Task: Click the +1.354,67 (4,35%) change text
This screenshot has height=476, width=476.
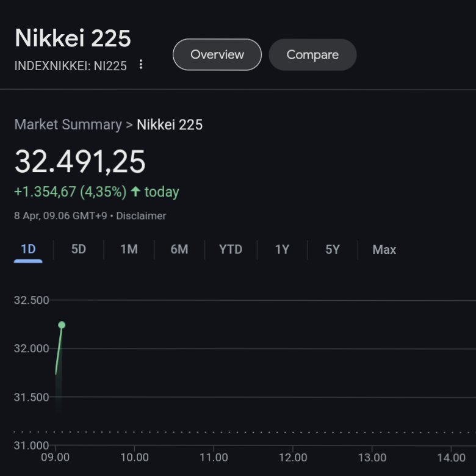Action: click(x=70, y=192)
